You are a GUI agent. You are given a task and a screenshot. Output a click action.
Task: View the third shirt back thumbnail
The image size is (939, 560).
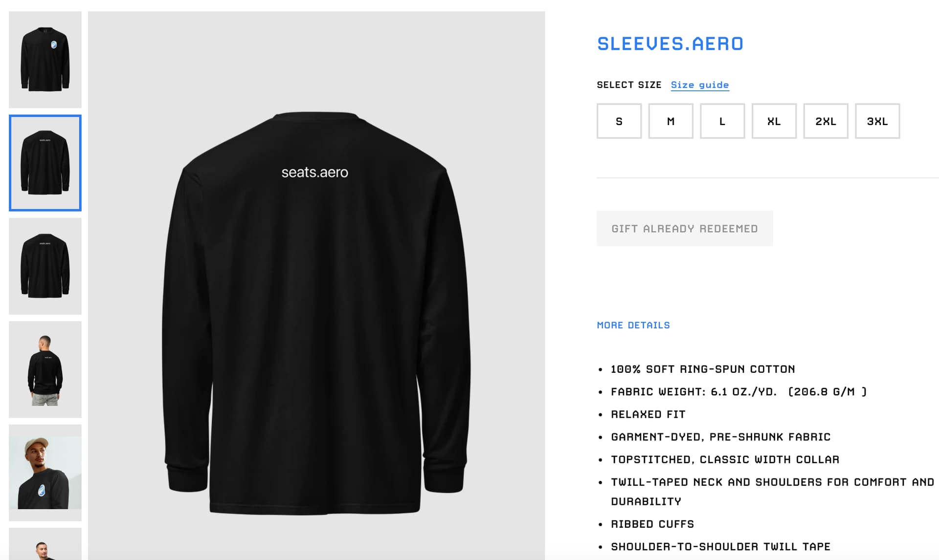45,266
